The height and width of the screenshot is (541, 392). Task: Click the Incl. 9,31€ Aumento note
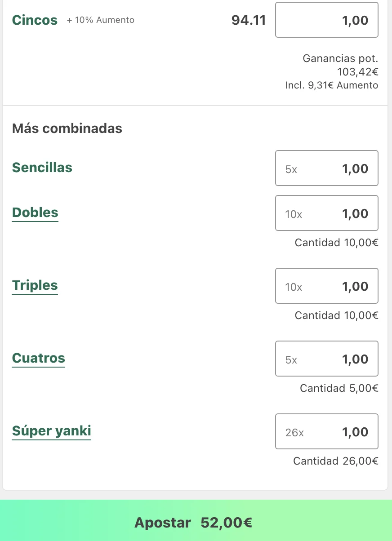(332, 85)
